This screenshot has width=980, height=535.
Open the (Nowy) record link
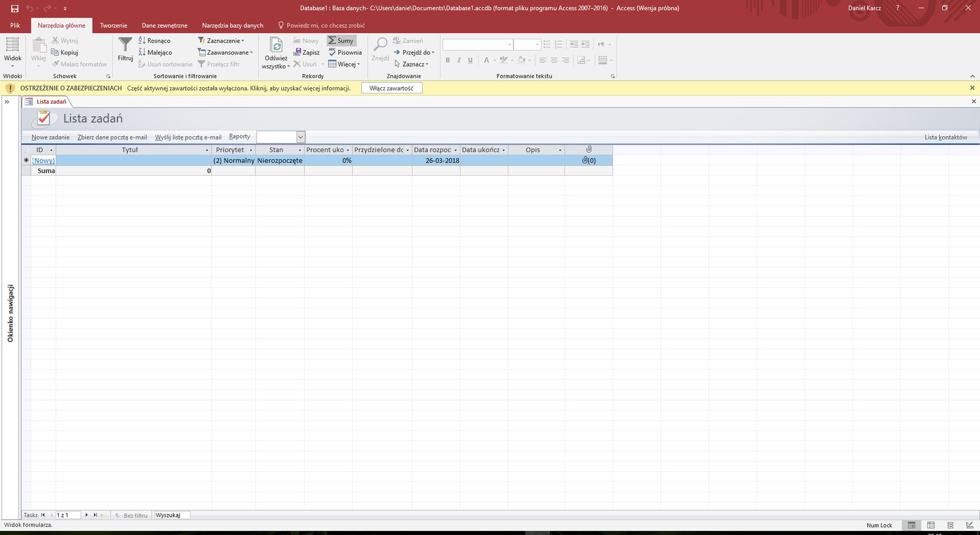pos(43,161)
